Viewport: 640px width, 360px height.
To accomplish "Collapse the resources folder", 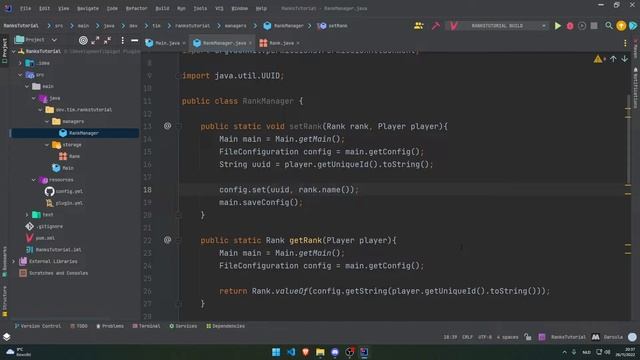I will pos(34,180).
